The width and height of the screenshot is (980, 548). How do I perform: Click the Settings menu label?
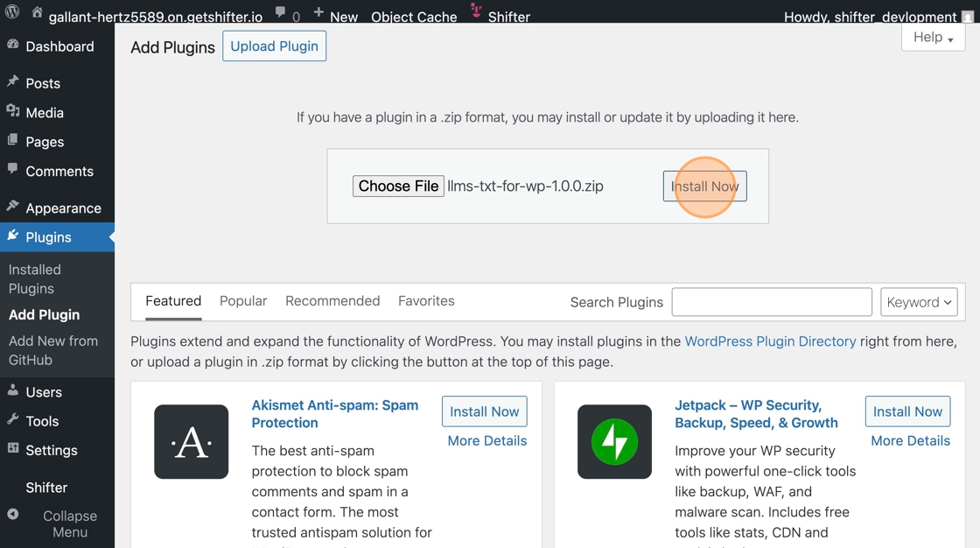point(52,451)
